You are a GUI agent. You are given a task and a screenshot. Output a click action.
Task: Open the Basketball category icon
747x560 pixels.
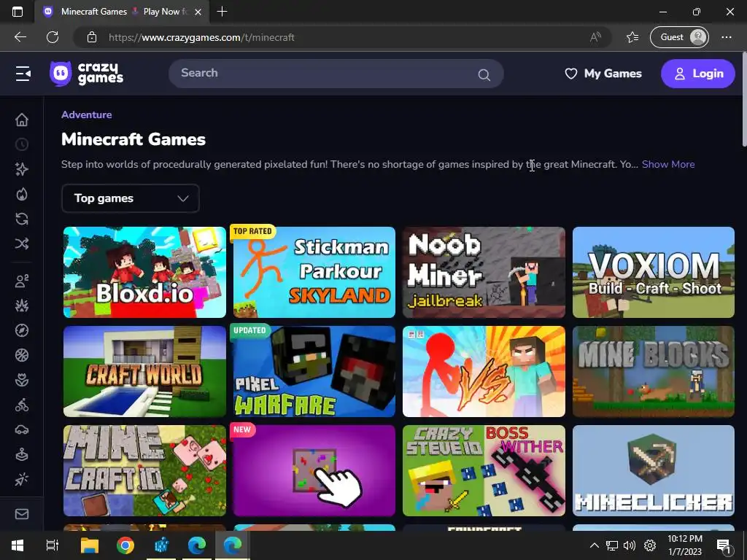tap(22, 355)
